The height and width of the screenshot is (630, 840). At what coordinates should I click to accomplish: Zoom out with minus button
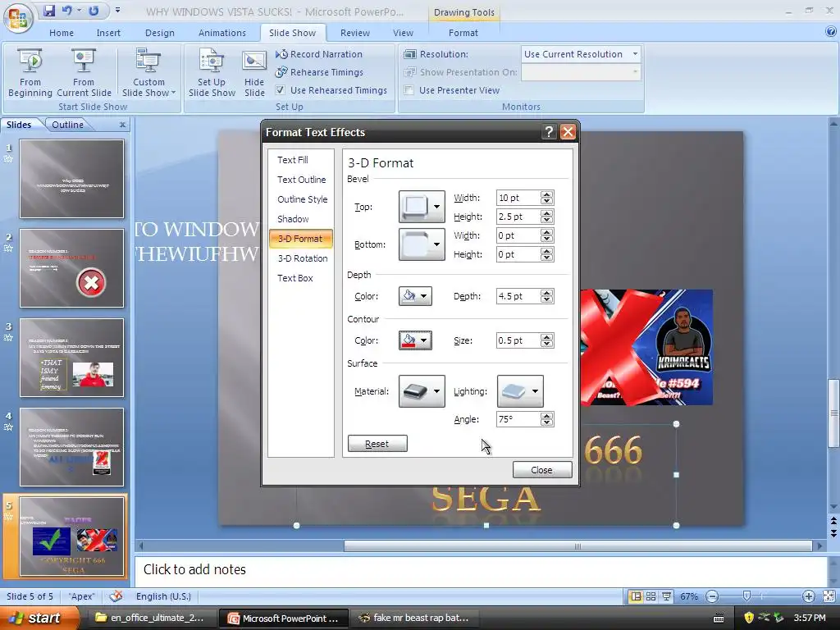[x=712, y=596]
